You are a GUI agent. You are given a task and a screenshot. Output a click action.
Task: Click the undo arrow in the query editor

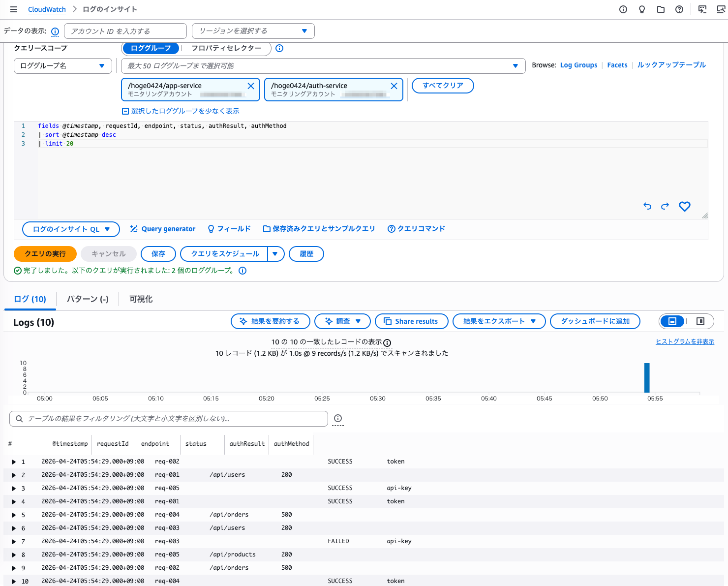pos(647,206)
